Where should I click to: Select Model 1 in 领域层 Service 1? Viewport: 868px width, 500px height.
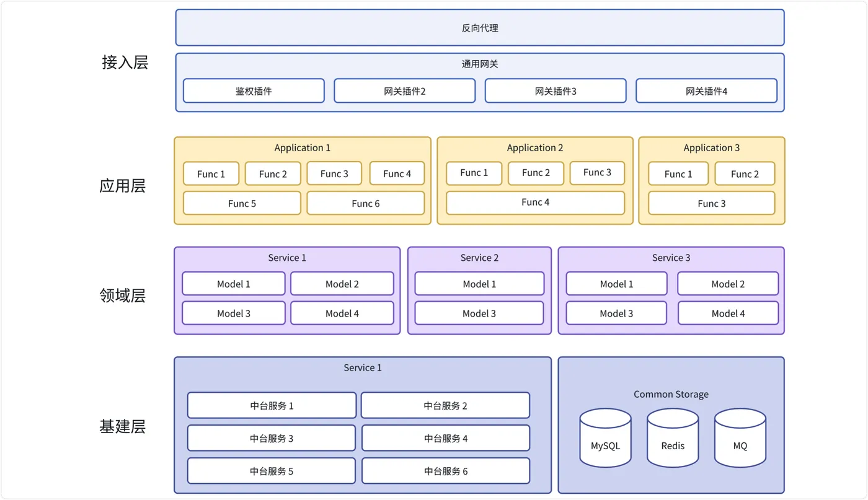pos(234,284)
